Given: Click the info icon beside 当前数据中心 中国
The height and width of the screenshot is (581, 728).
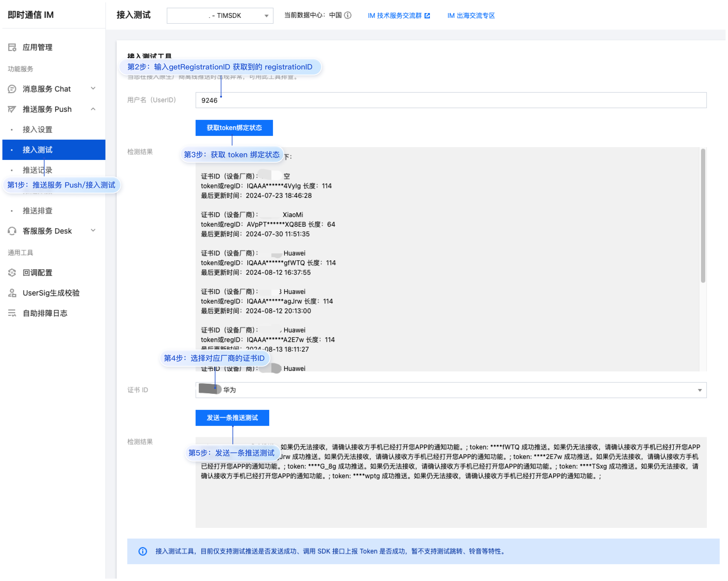Looking at the screenshot, I should tap(348, 15).
